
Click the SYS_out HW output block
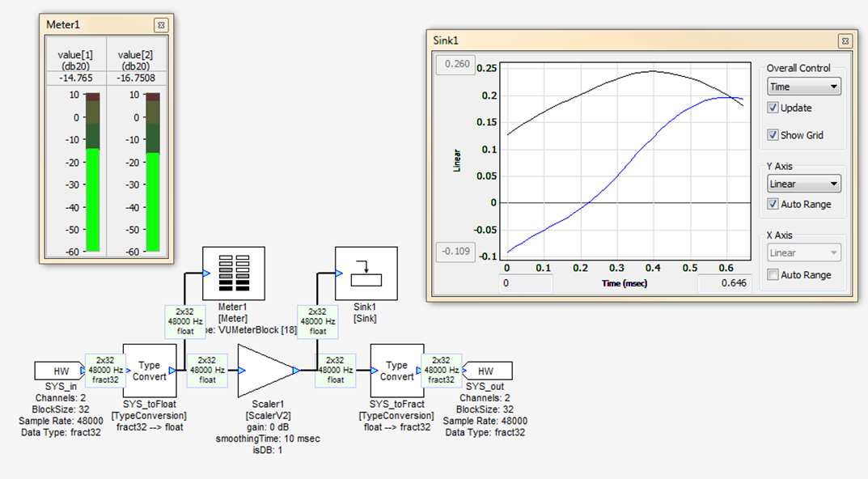(x=487, y=371)
